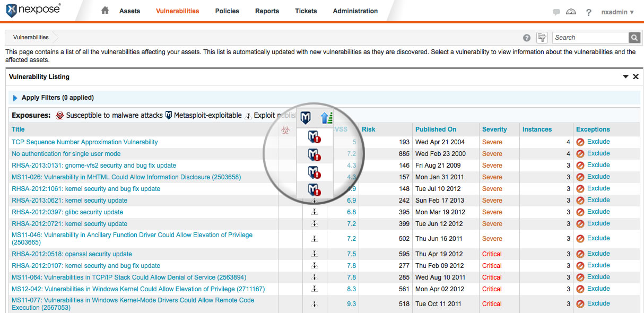Open the dashboard gauge icon in header

pos(571,12)
